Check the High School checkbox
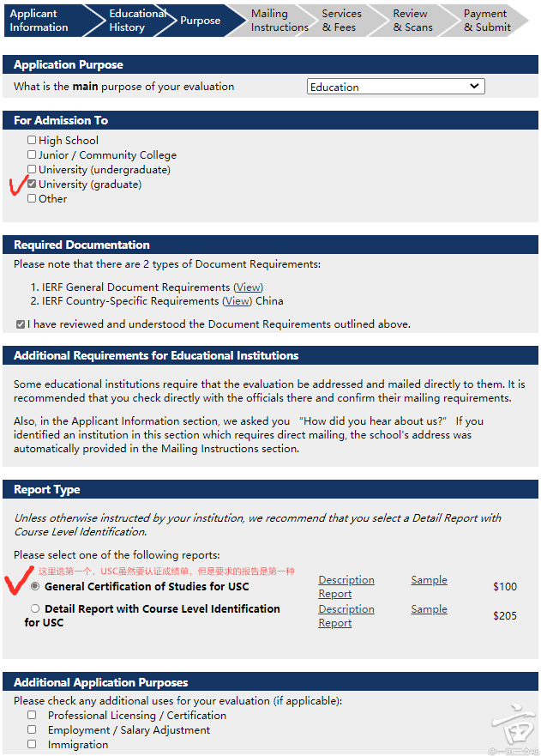 pyautogui.click(x=32, y=140)
